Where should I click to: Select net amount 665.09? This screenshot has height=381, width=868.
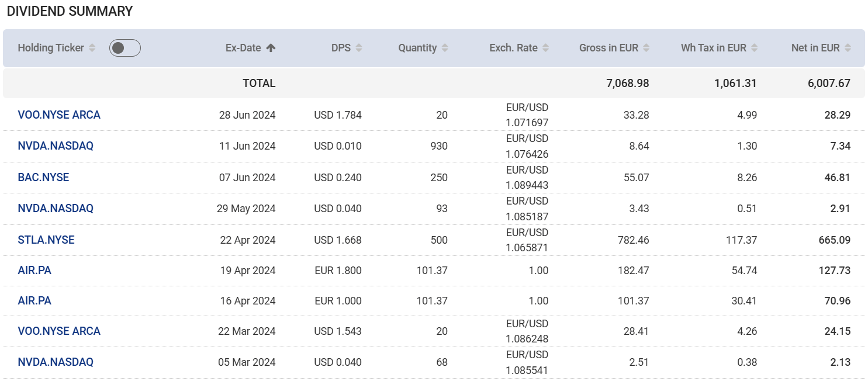point(835,240)
